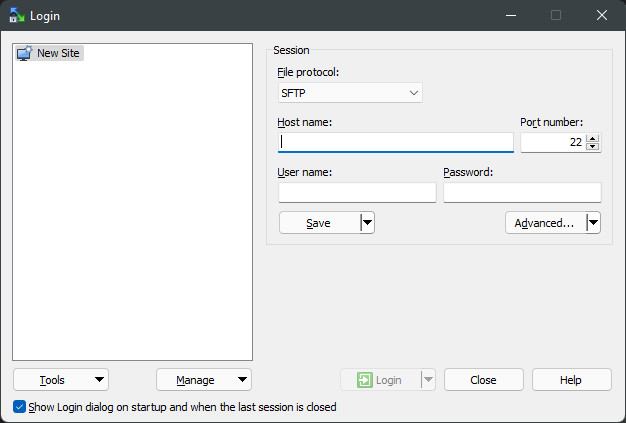Open Help for the login dialog
This screenshot has width=626, height=423.
coord(571,380)
